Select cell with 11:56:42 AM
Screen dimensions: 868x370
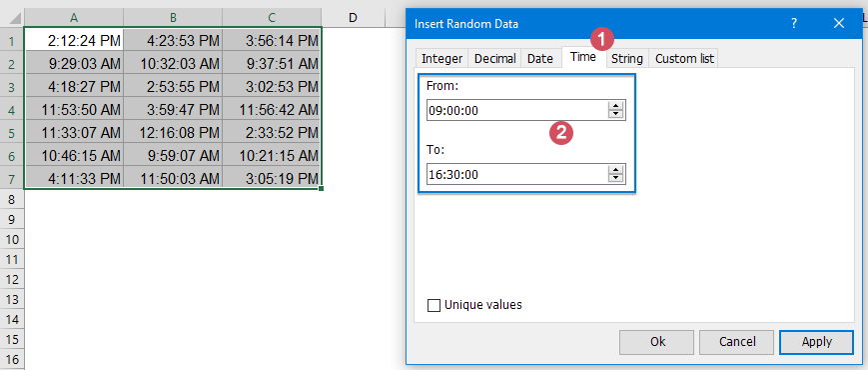tap(272, 109)
